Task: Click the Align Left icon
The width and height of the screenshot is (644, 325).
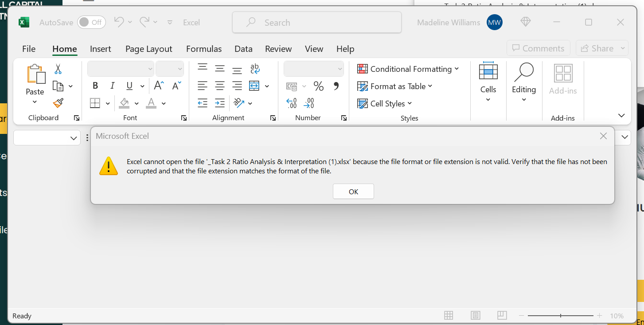Action: click(203, 86)
